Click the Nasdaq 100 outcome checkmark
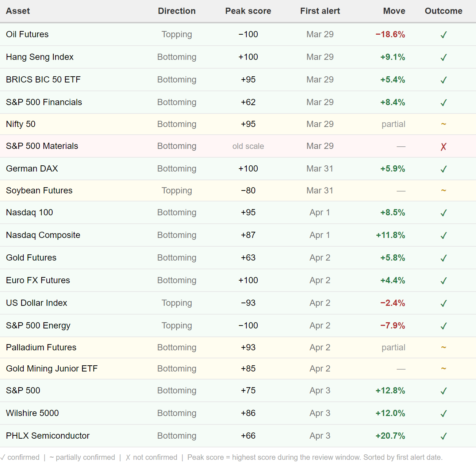Screen dimensions: 476x462 click(444, 213)
